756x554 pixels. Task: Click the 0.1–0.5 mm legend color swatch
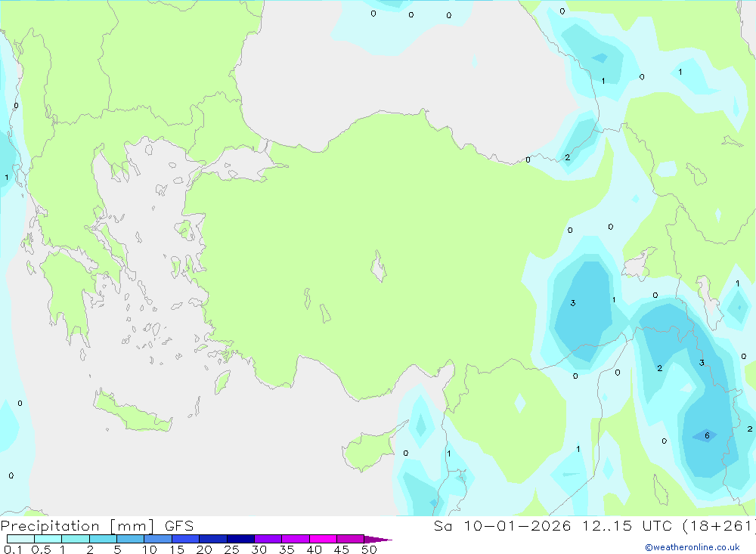coord(20,539)
